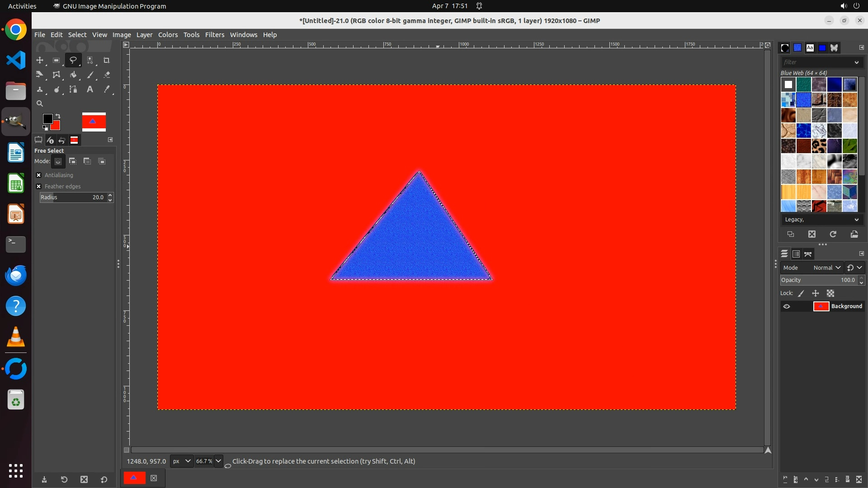Select the Text tool
Screen dimensions: 868x488
point(90,89)
